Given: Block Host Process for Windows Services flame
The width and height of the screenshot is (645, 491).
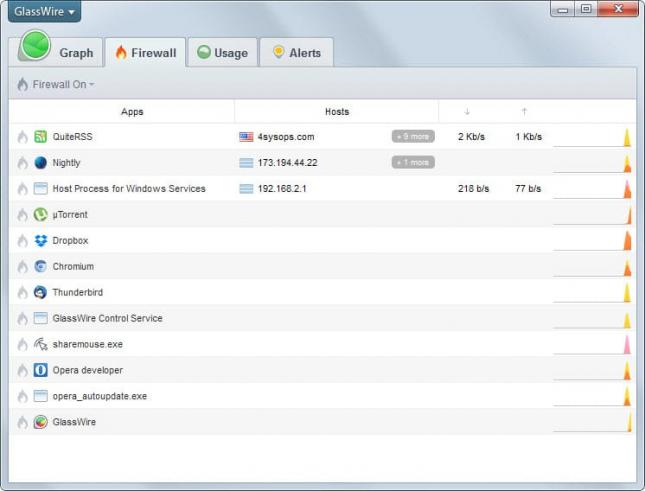Looking at the screenshot, I should click(23, 189).
